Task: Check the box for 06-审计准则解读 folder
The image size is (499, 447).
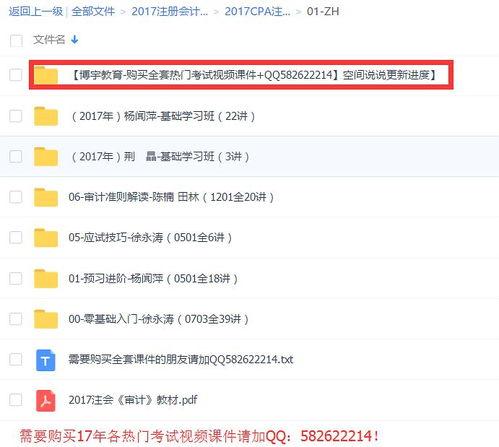Action: [16, 197]
